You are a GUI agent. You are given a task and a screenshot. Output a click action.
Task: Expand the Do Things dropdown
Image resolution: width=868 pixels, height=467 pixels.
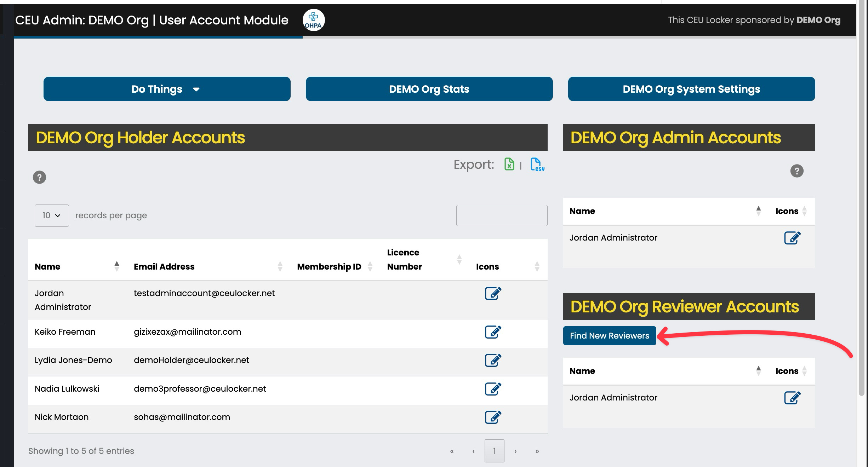pos(167,89)
